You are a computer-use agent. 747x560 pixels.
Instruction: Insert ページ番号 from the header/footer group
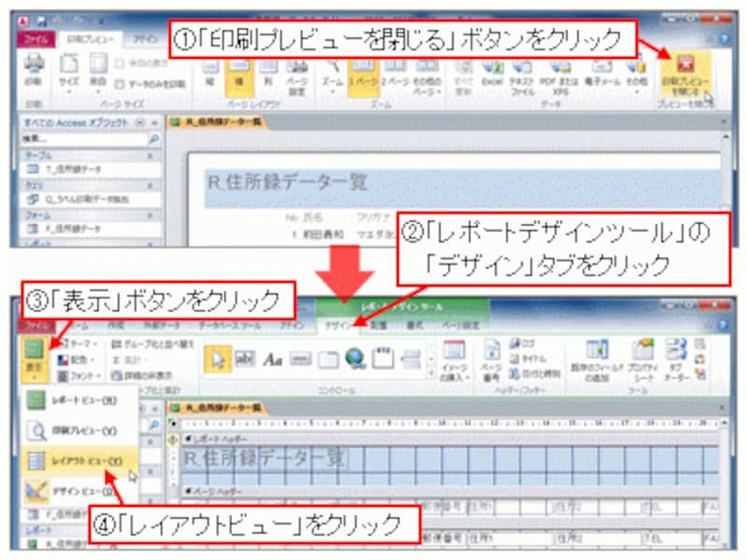[x=491, y=361]
